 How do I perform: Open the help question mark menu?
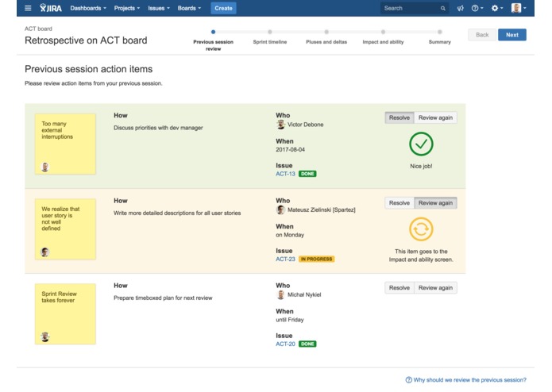click(477, 8)
